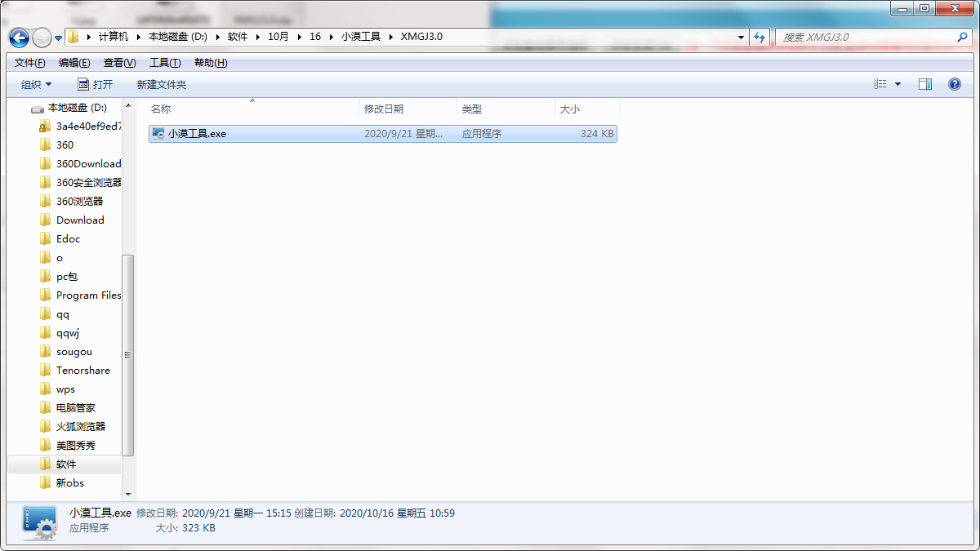
Task: Click the folder icon in address bar
Action: (x=73, y=38)
